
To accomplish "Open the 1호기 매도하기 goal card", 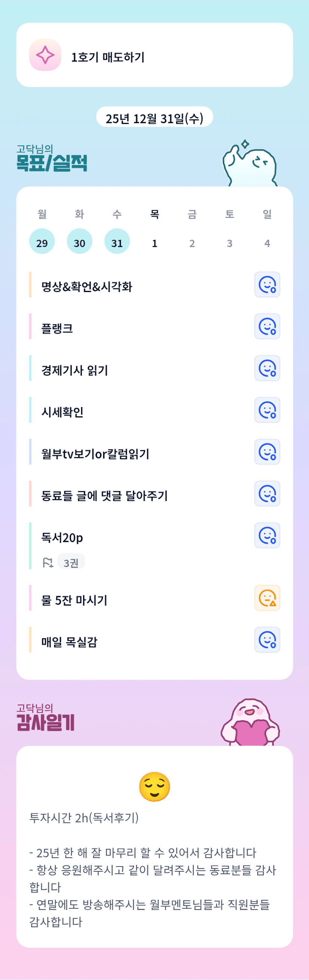I will pyautogui.click(x=155, y=55).
